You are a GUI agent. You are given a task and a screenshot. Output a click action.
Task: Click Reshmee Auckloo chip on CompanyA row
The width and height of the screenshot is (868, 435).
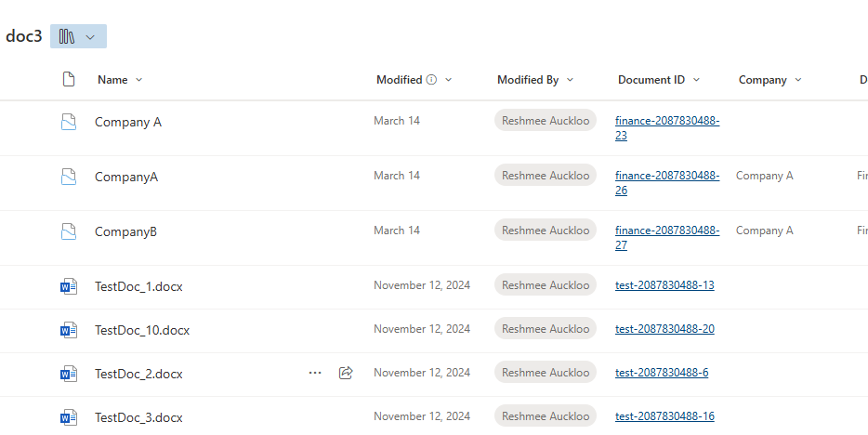(x=546, y=176)
